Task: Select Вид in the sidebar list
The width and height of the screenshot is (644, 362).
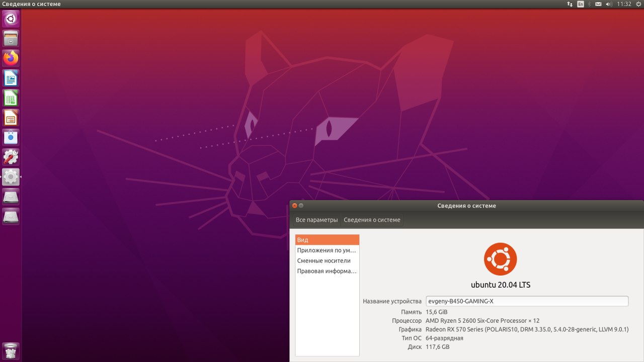Action: (x=328, y=240)
